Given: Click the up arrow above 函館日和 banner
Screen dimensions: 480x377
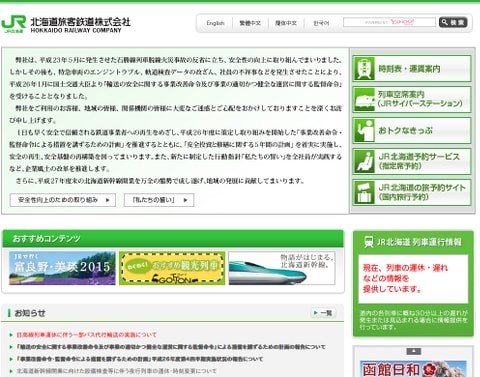Looking at the screenshot, I should click(x=414, y=351).
